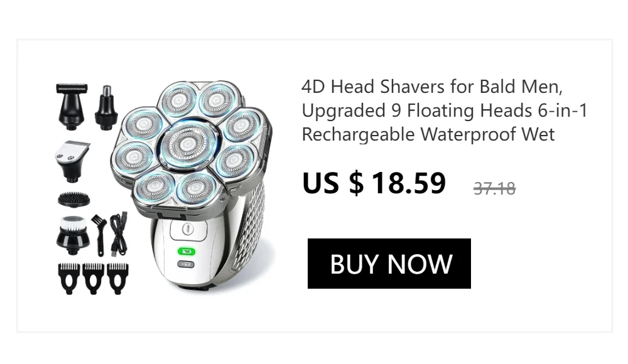The width and height of the screenshot is (628, 364).
Task: Click the nose hair trimmer attachment
Action: (106, 107)
